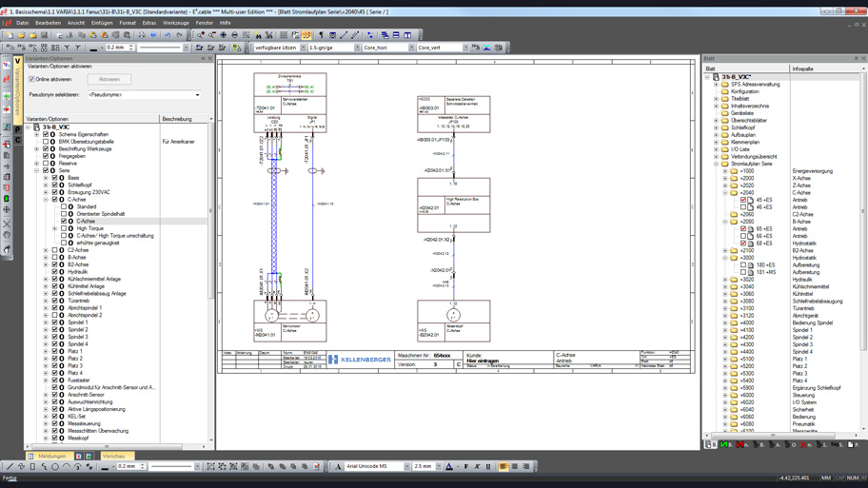Viewport: 868px width, 488px height.
Task: Open the Pseudonym selektieren dropdown
Action: [x=198, y=95]
